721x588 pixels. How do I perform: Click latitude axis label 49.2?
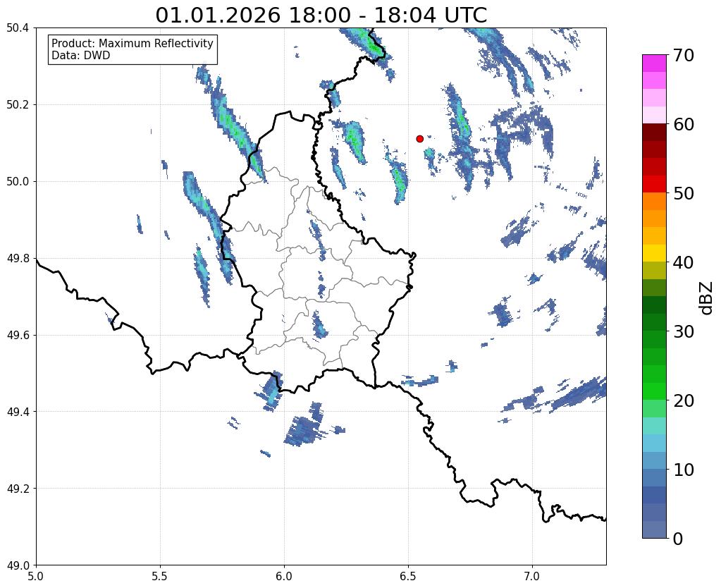pyautogui.click(x=18, y=488)
